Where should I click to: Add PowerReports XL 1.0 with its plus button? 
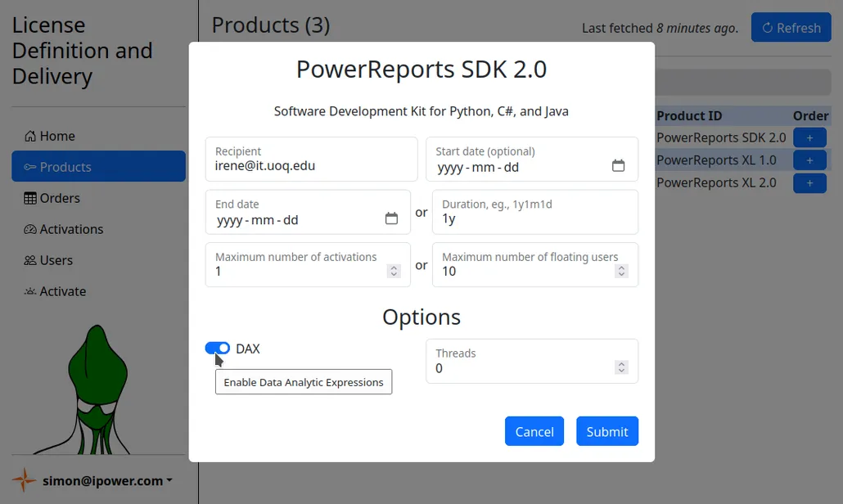[809, 160]
